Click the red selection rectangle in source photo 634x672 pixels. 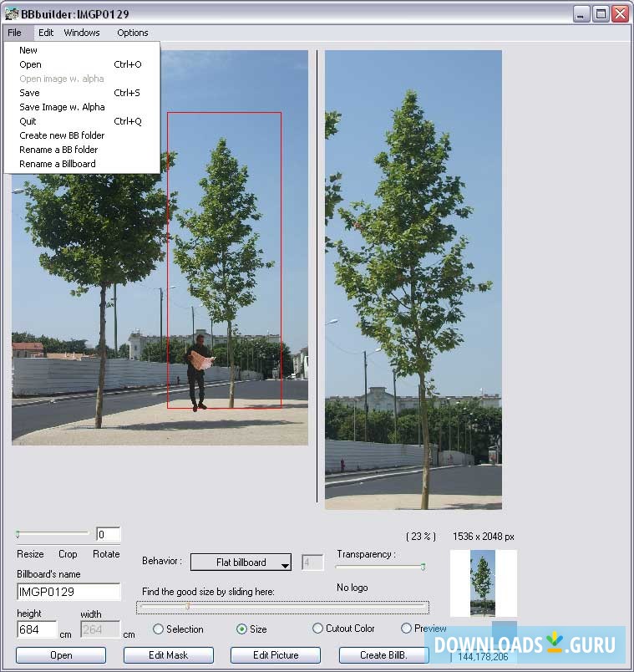[224, 260]
